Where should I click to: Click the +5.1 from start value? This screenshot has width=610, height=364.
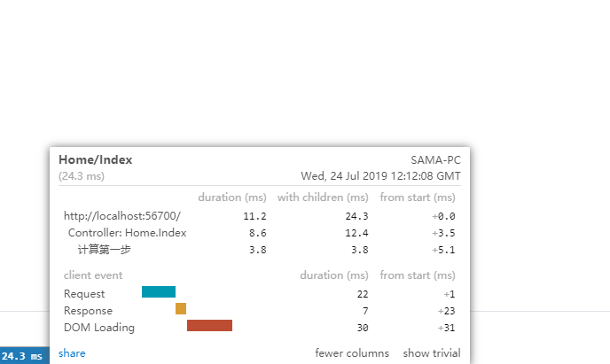click(443, 250)
